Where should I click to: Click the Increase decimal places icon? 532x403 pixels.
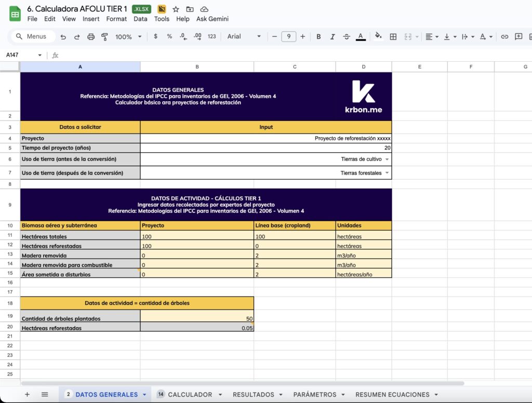click(196, 37)
